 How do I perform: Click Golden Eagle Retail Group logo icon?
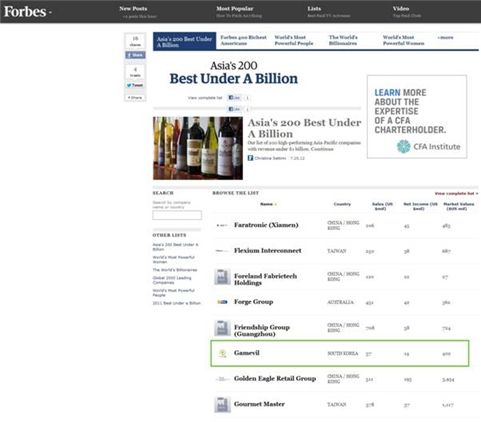222,379
